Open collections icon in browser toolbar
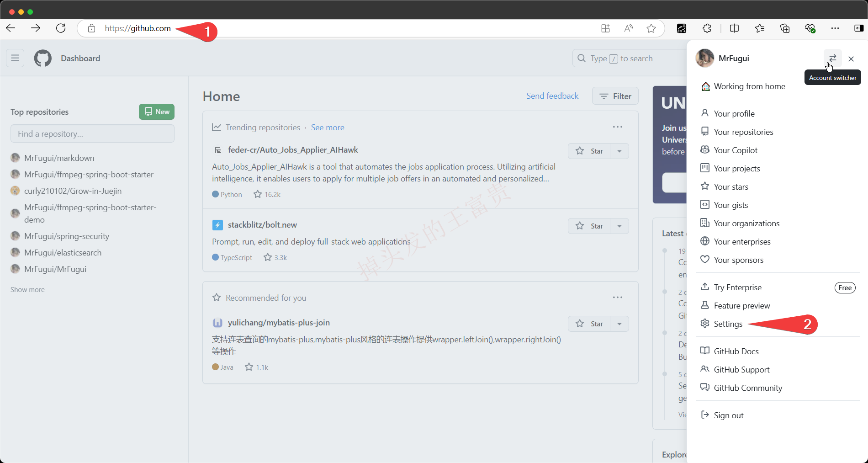The width and height of the screenshot is (868, 463). pyautogui.click(x=785, y=28)
